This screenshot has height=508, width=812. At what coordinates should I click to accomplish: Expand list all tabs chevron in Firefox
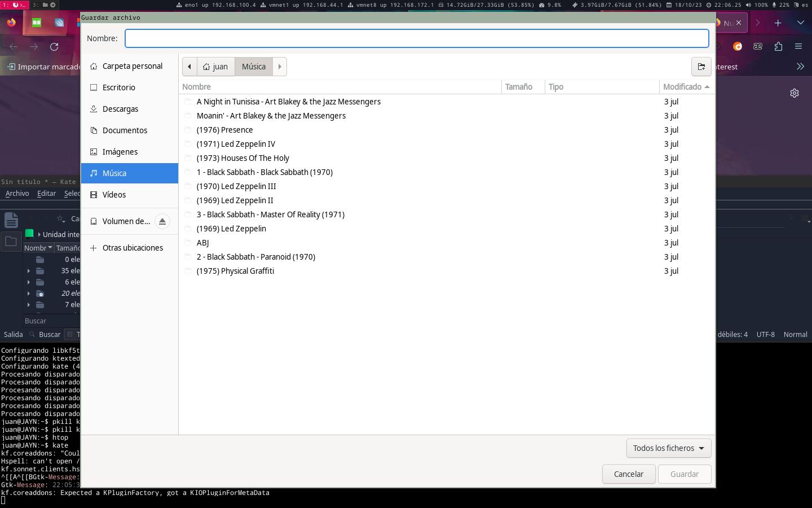click(801, 23)
